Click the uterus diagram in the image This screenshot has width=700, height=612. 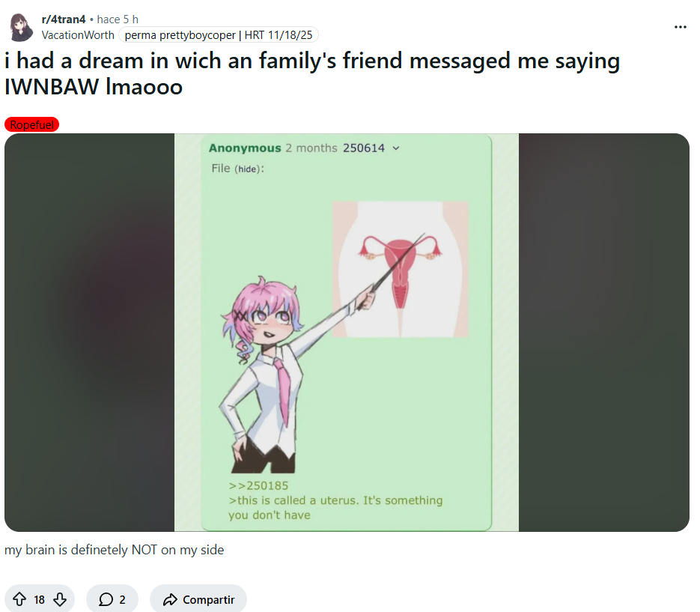click(400, 268)
